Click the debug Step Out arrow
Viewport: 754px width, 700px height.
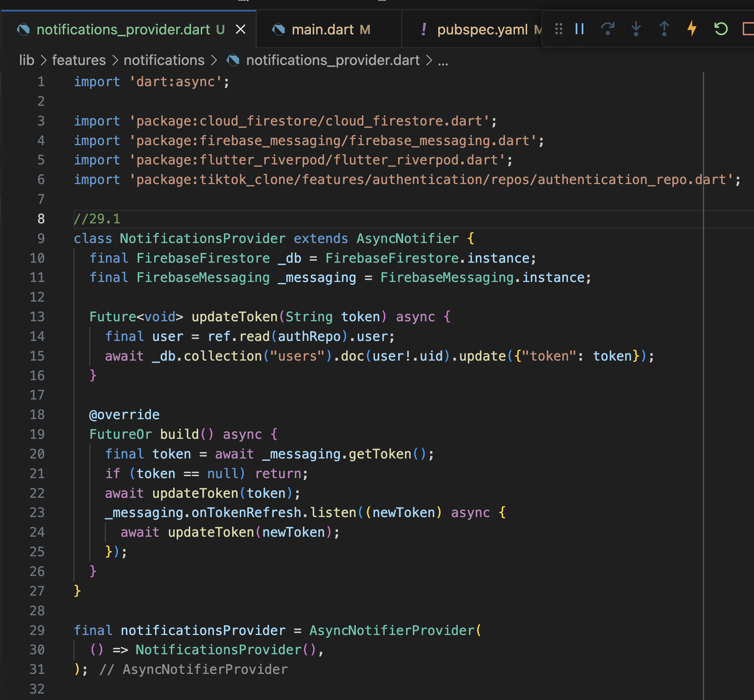tap(664, 29)
